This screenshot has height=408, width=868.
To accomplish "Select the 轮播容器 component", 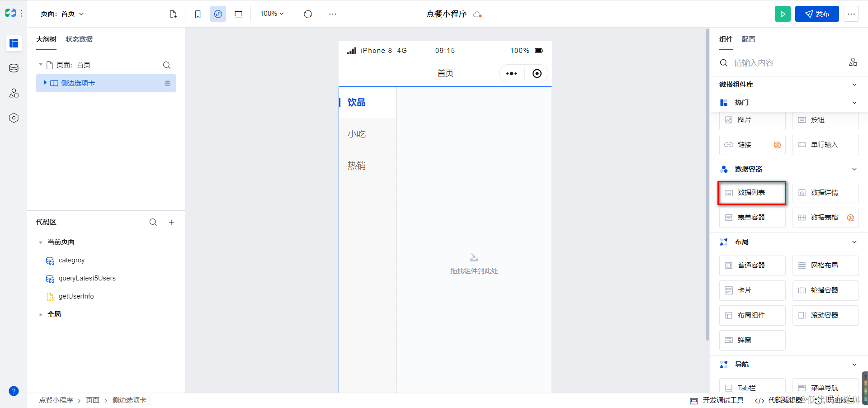I will 826,290.
